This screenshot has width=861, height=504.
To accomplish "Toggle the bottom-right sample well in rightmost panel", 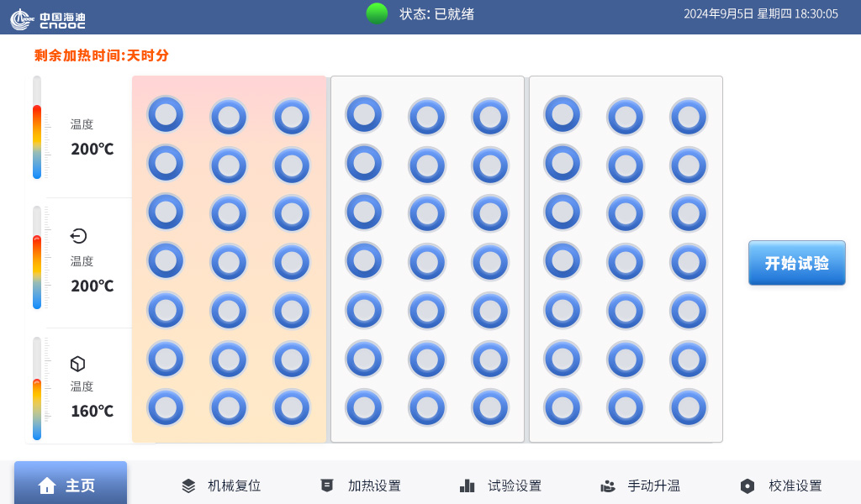I will [688, 407].
